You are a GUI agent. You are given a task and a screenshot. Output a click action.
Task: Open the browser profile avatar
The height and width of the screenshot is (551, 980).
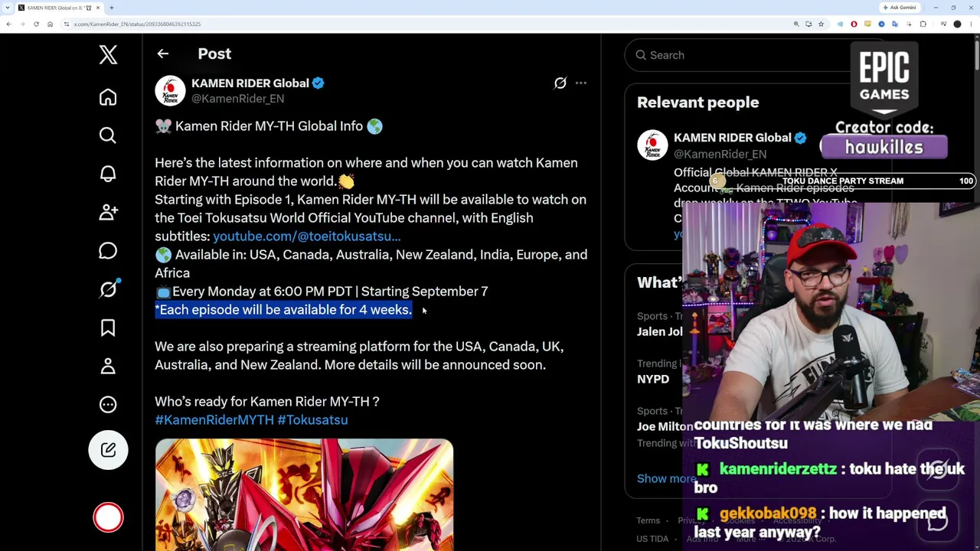pos(957,24)
